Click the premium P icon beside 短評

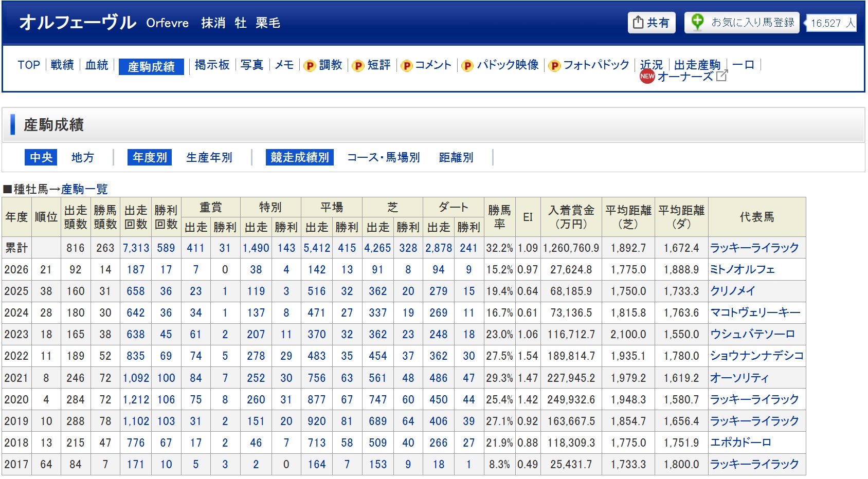[x=358, y=66]
